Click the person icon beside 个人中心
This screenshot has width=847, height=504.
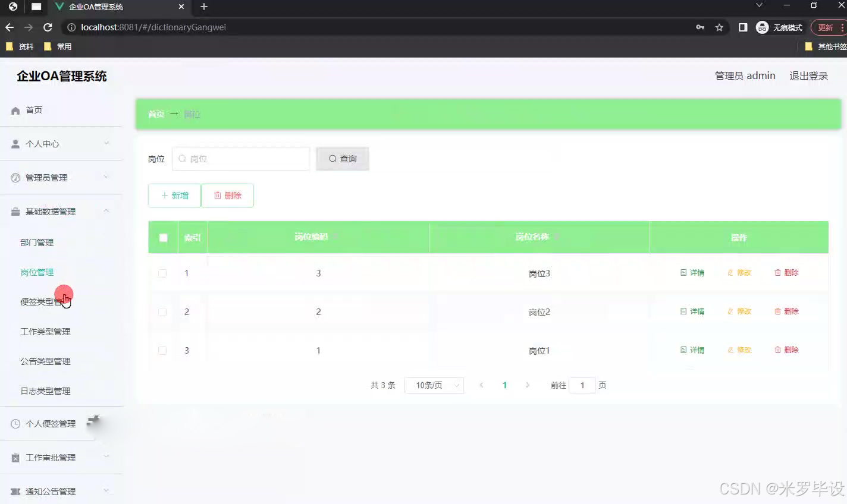(15, 144)
